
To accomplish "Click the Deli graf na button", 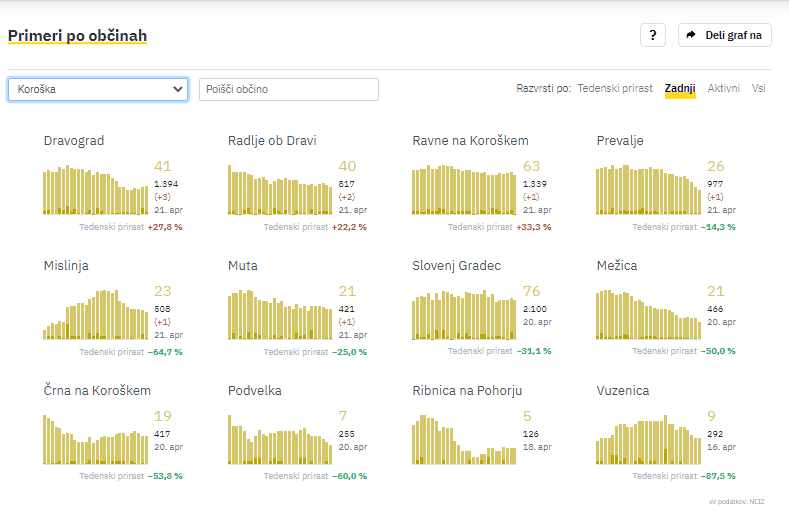I will [724, 35].
